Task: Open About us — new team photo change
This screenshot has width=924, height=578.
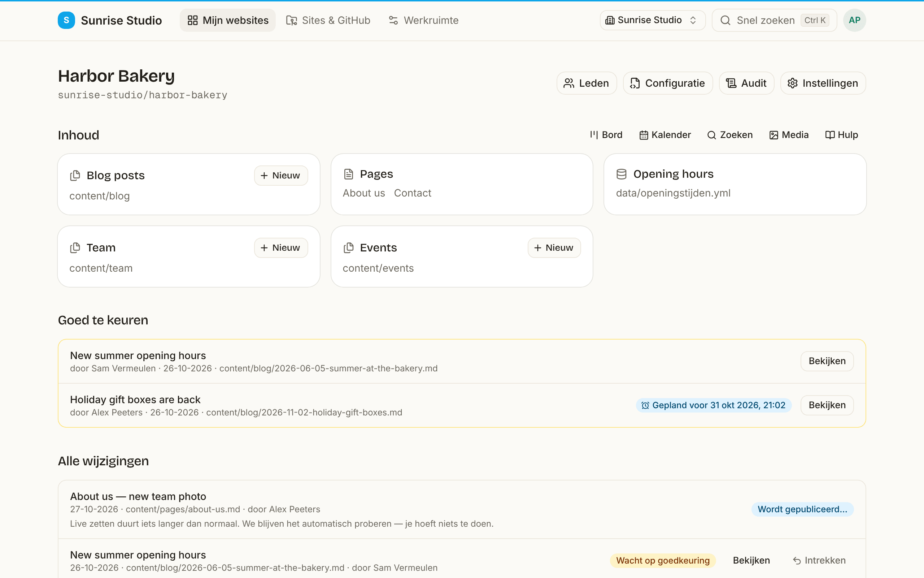Action: 138,496
